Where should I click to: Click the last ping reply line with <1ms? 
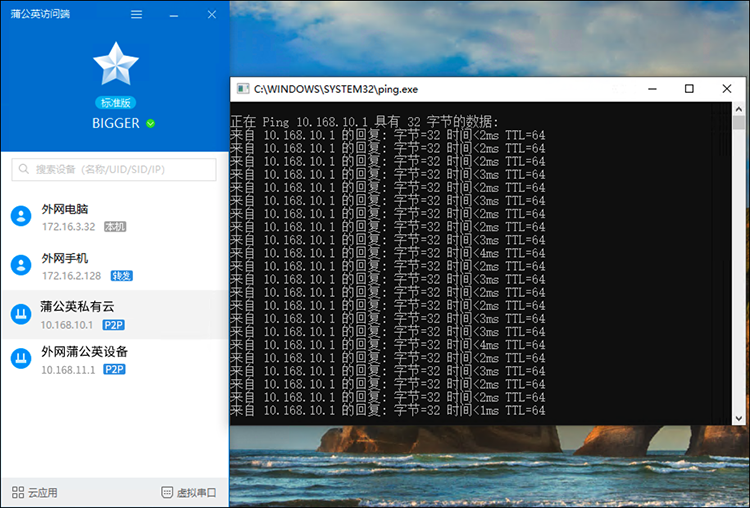pyautogui.click(x=388, y=410)
